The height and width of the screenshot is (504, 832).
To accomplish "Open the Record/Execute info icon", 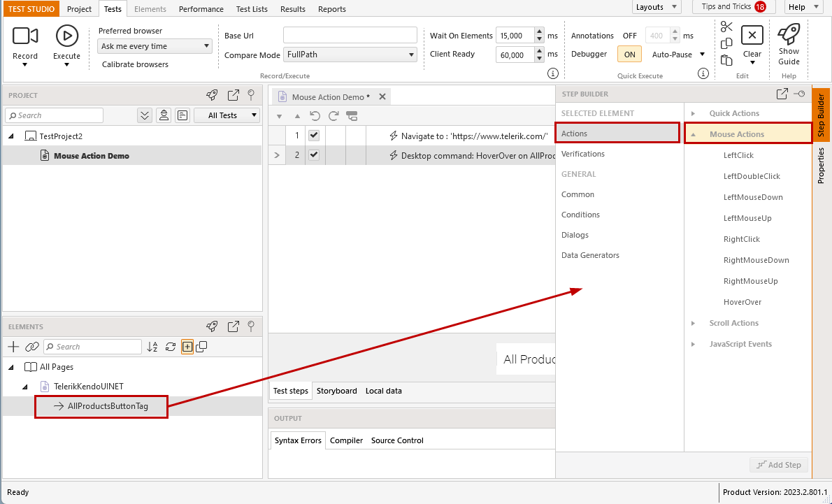I will pyautogui.click(x=553, y=73).
